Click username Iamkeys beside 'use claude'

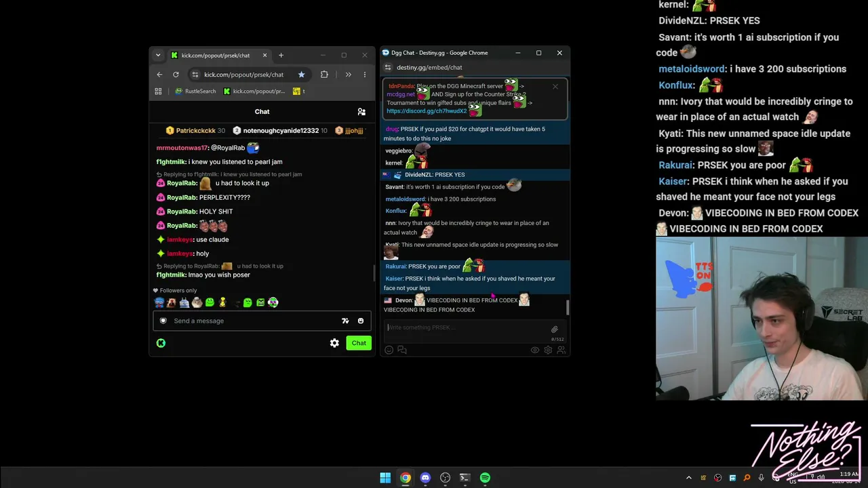click(x=180, y=239)
